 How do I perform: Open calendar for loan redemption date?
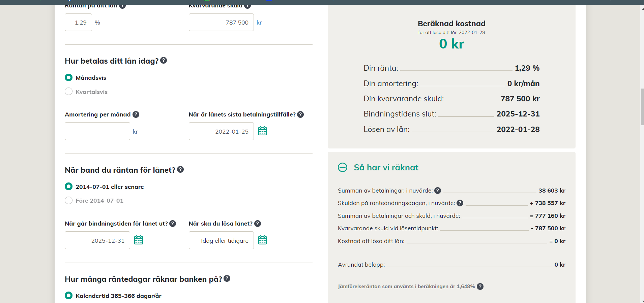262,240
